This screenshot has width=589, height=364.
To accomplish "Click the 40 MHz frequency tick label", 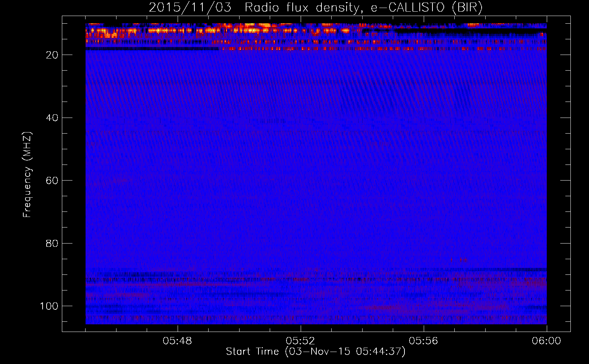I will click(x=52, y=118).
